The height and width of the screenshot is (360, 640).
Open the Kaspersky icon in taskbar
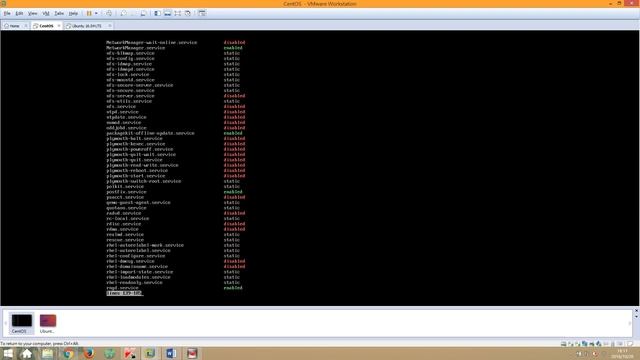tap(130, 353)
